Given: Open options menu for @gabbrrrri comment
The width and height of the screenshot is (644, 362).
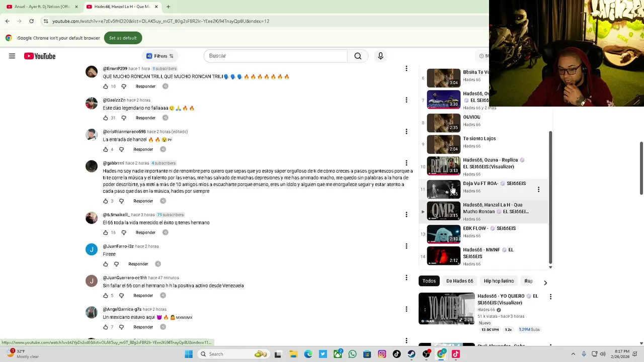Looking at the screenshot, I should pos(407,163).
